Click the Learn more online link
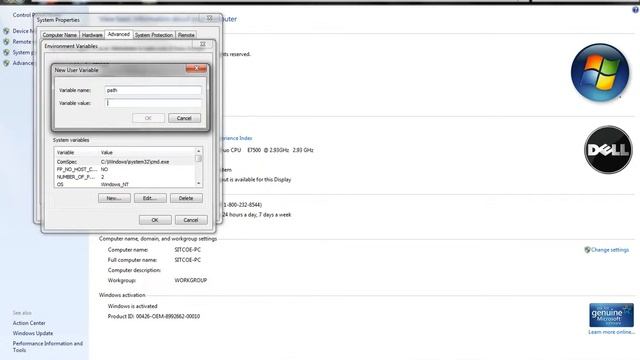The width and height of the screenshot is (640, 360). point(611,332)
